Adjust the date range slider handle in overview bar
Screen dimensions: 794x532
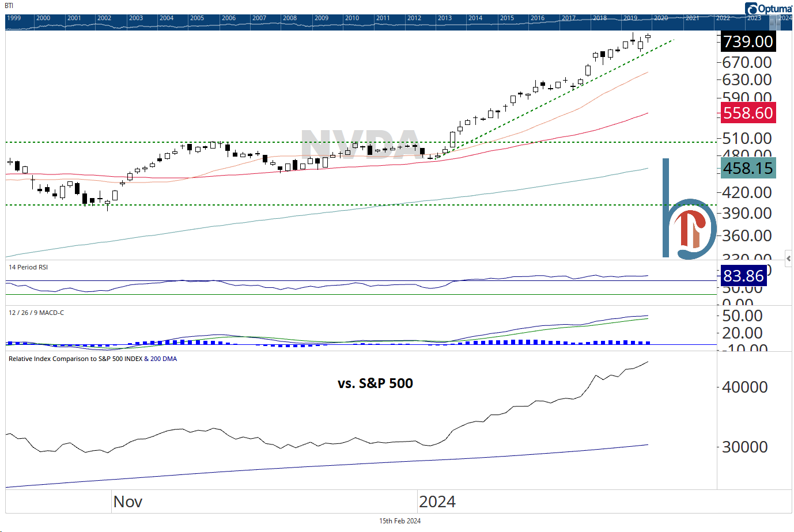point(775,22)
